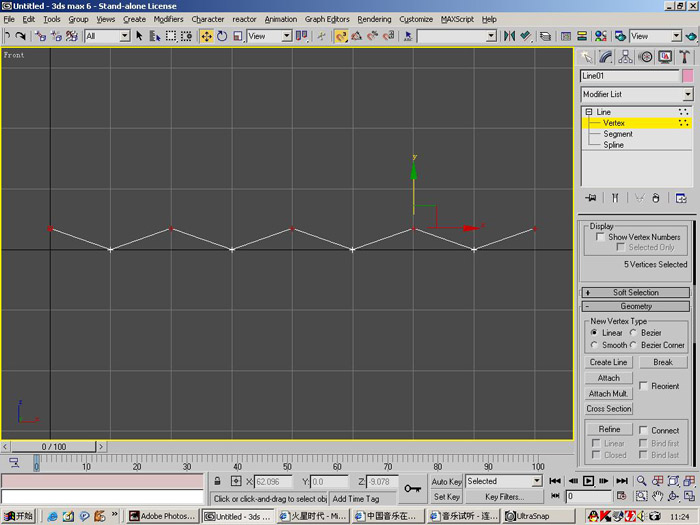Open the File menu
Screen dimensions: 700x525
(9, 19)
